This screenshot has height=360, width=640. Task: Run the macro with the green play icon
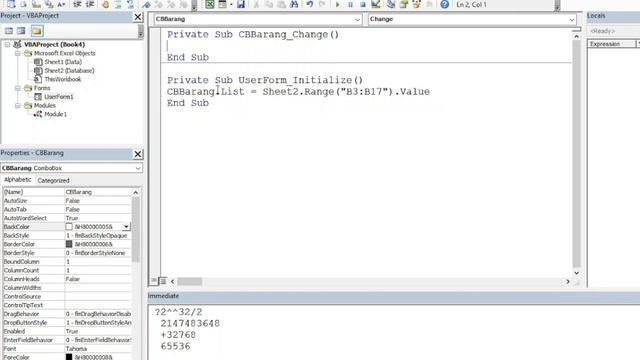point(338,4)
